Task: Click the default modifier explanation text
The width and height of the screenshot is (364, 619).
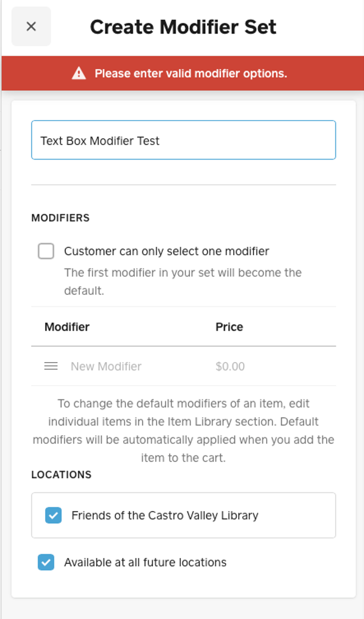Action: click(183, 433)
